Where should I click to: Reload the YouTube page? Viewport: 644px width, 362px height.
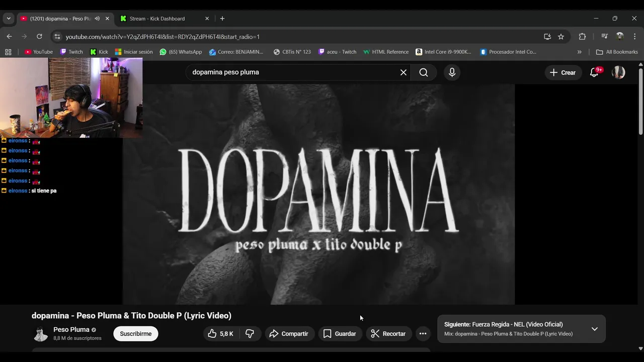coord(39,36)
